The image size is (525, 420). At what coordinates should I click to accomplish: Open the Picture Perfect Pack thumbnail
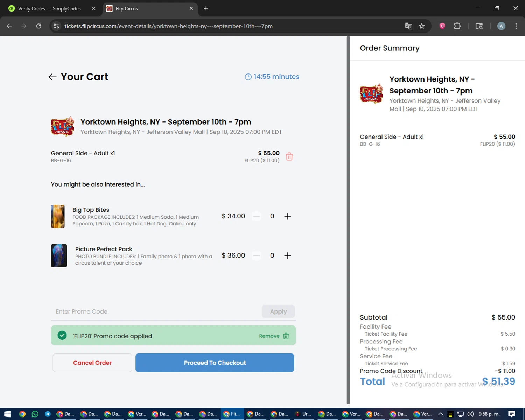[59, 255]
